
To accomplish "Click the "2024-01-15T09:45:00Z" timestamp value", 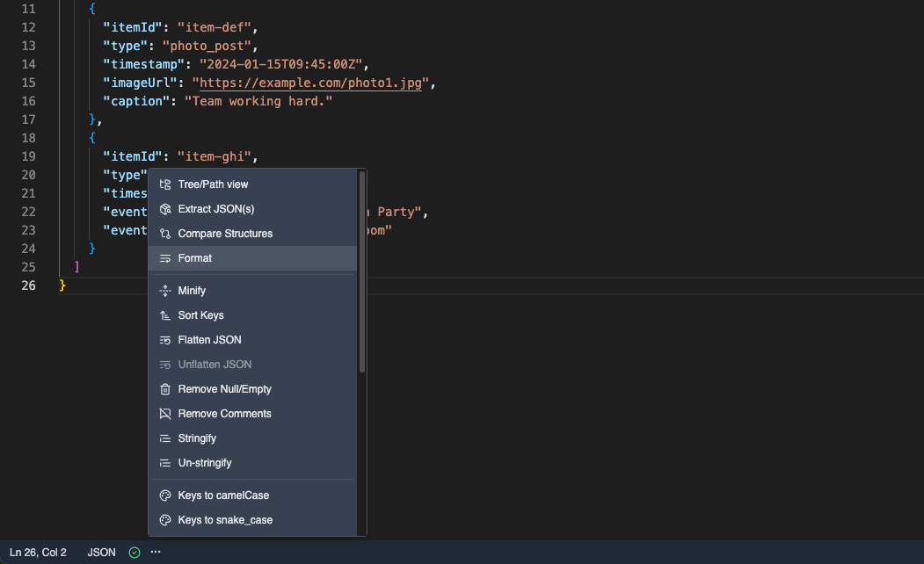I will tap(280, 64).
